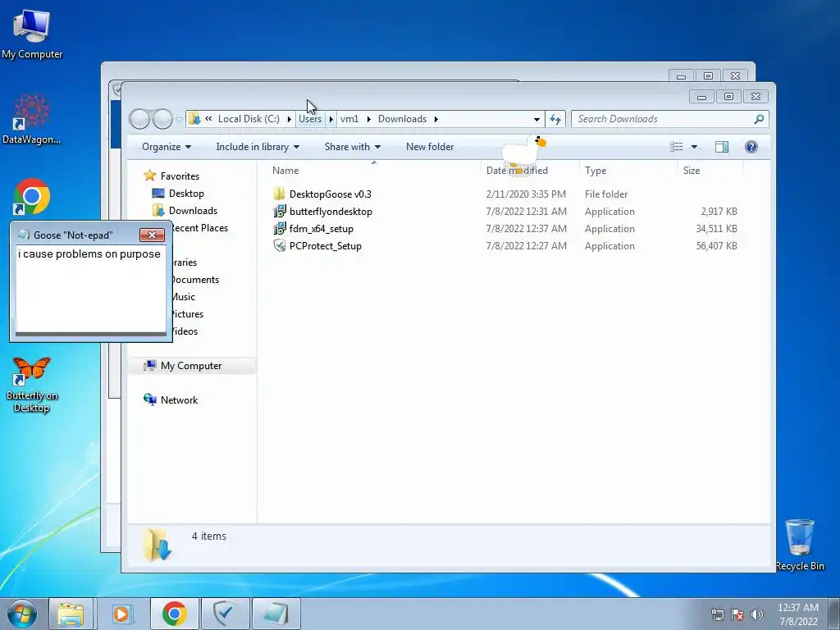
Task: Click the taskbar clock showing 12:37 AM
Action: point(797,614)
